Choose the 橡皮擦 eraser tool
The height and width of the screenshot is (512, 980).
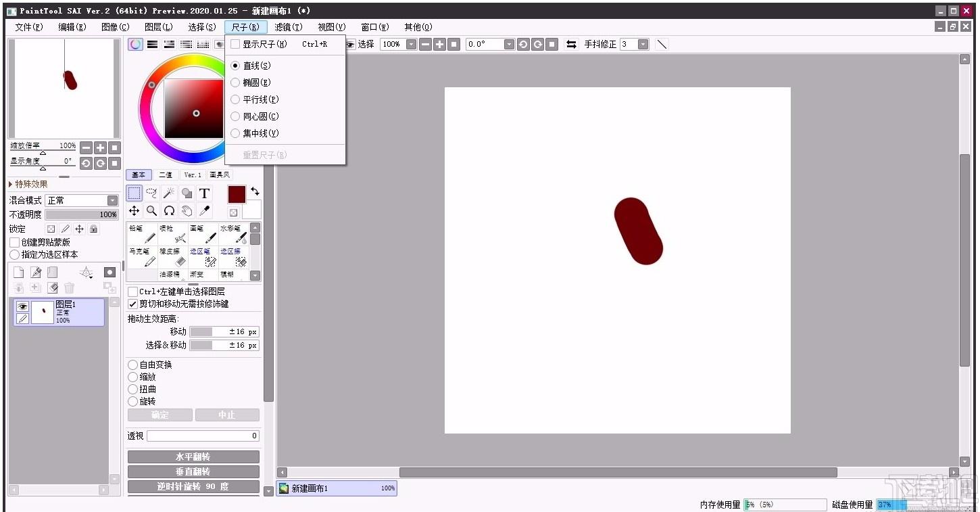(x=173, y=257)
